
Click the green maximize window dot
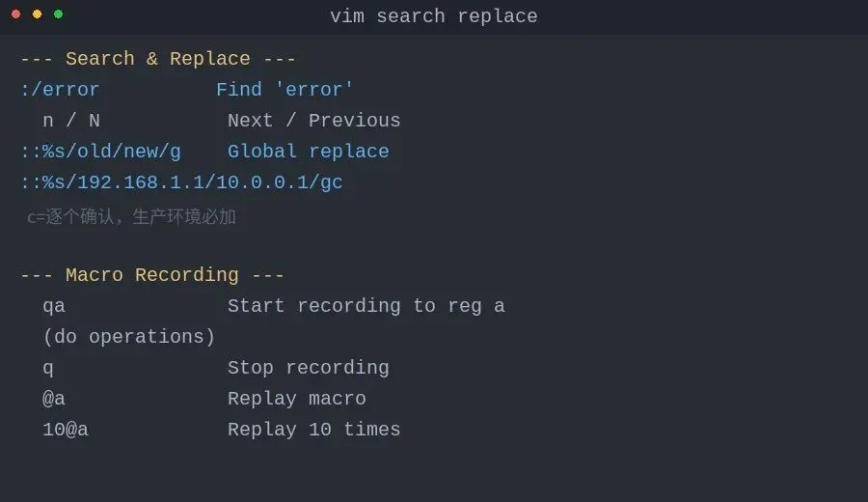[58, 14]
